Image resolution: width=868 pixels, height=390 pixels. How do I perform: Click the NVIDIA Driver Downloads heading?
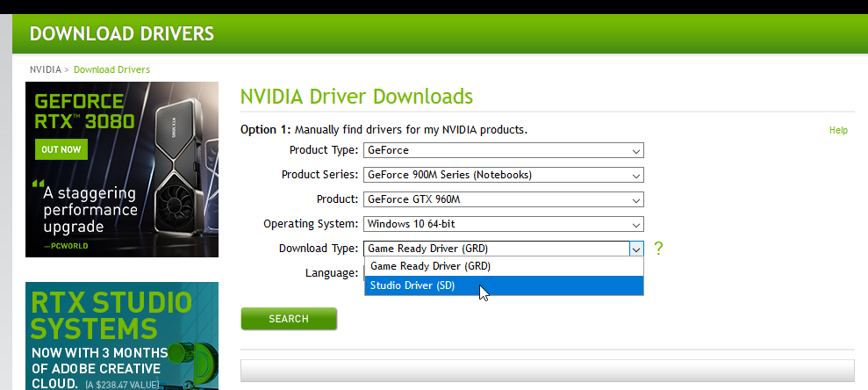[x=356, y=97]
